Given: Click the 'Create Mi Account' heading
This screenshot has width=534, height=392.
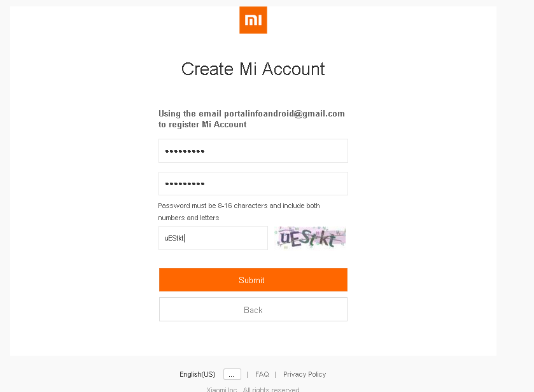Looking at the screenshot, I should click(253, 69).
